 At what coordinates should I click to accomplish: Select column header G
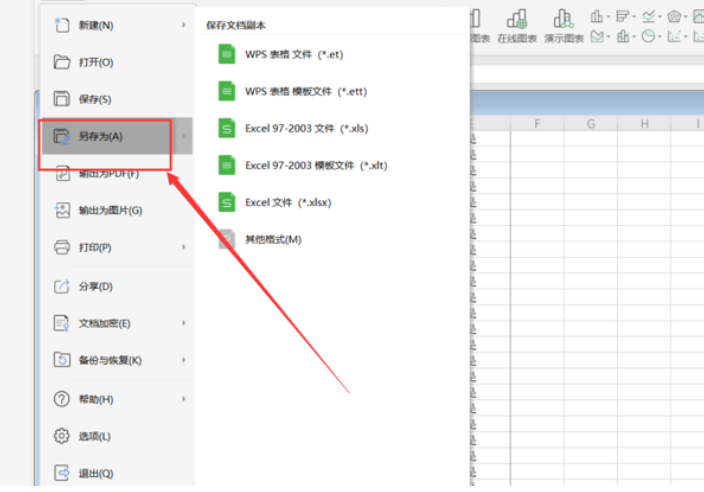tap(591, 124)
